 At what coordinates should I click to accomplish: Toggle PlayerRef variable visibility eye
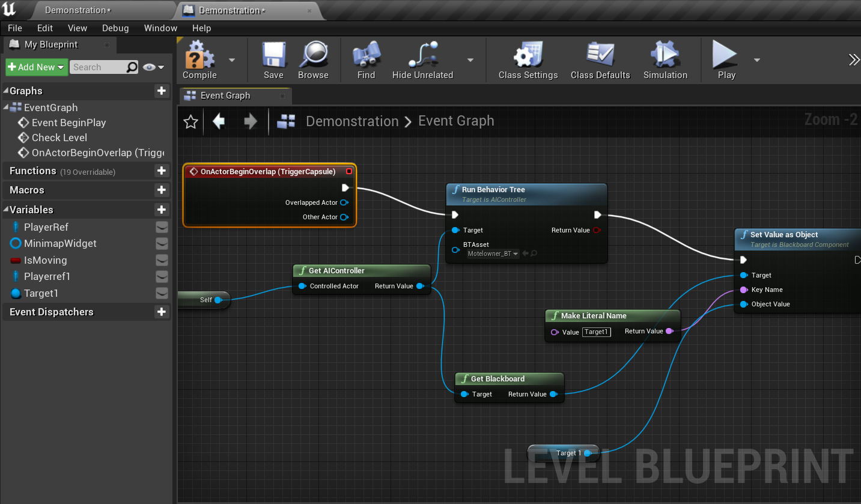click(x=162, y=227)
